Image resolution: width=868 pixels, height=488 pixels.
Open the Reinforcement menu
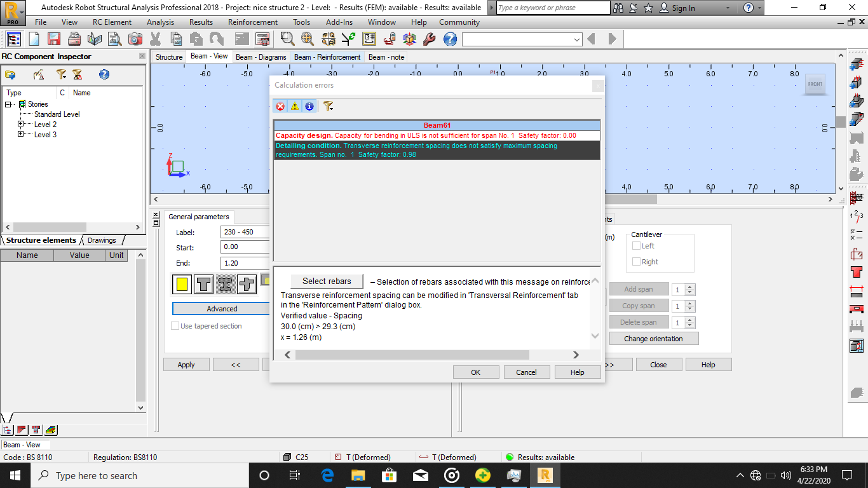(252, 22)
